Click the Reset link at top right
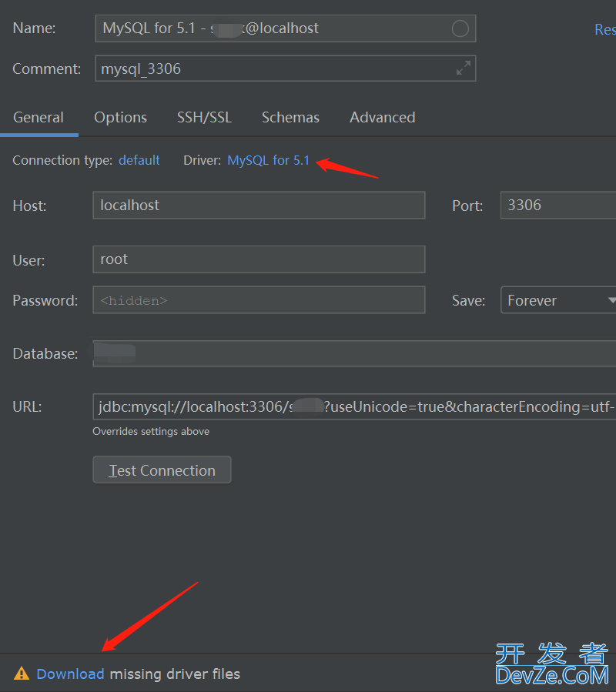 (x=605, y=29)
